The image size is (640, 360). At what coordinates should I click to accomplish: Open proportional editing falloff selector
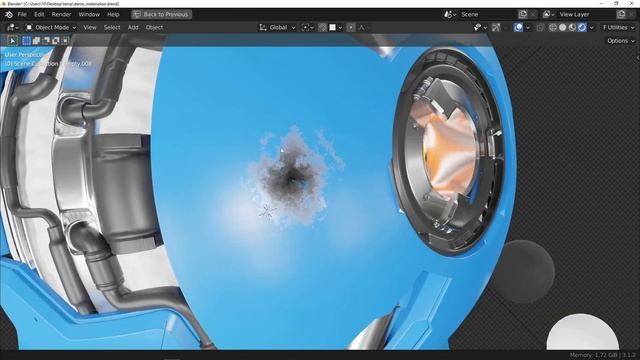pos(362,27)
